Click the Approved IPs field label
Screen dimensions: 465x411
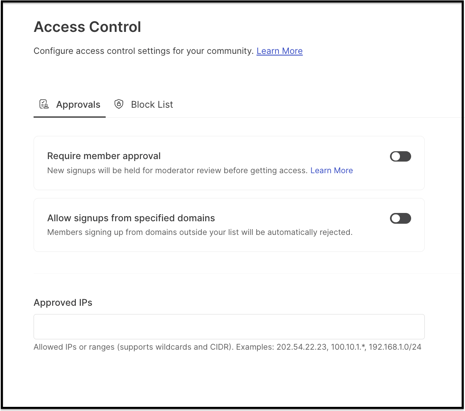point(63,303)
